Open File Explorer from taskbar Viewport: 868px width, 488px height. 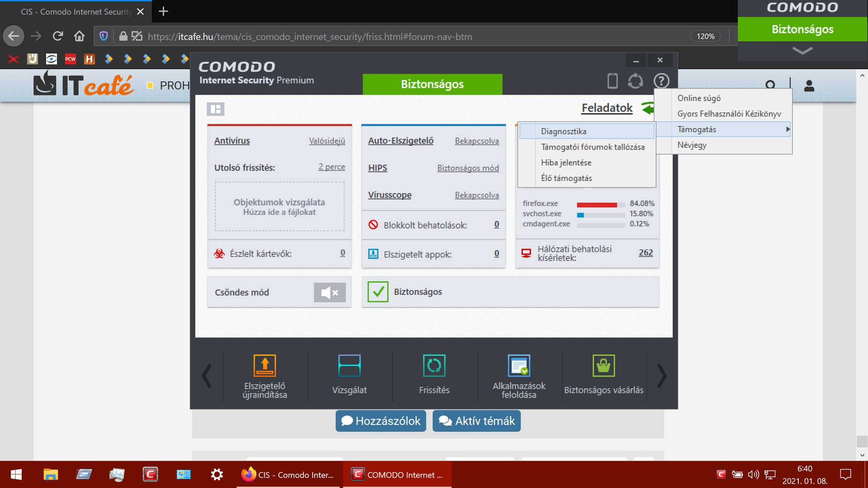[x=50, y=474]
